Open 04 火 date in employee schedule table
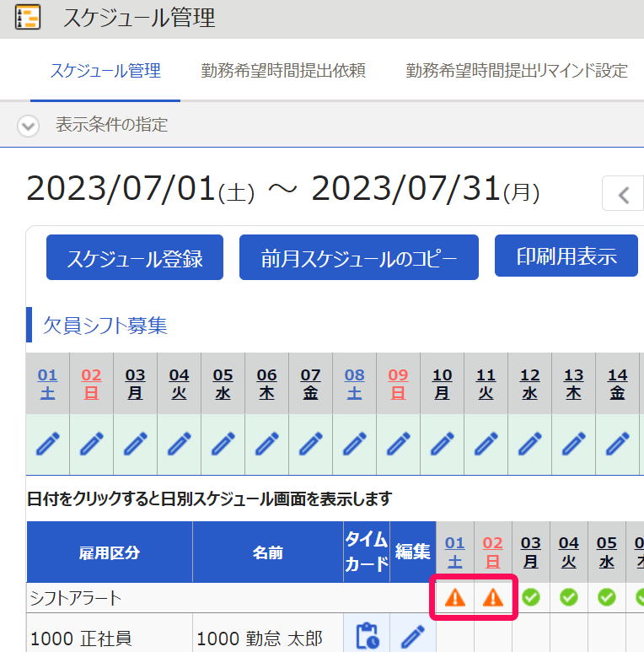 pos(569,552)
